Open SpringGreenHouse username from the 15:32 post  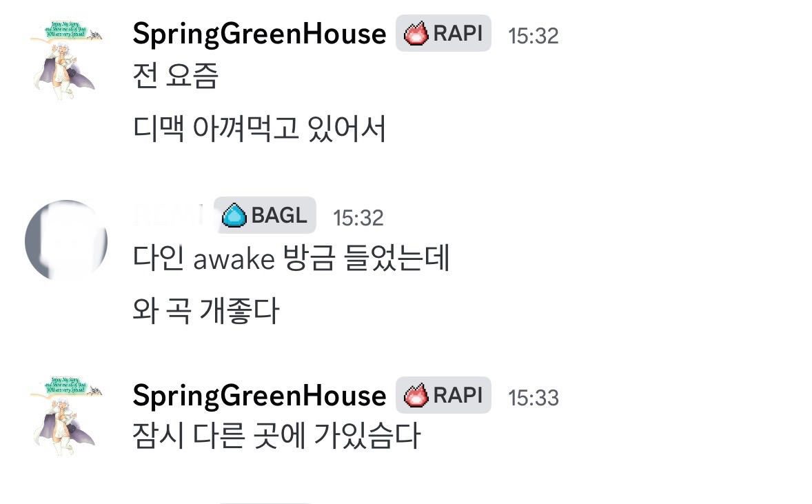pos(259,34)
